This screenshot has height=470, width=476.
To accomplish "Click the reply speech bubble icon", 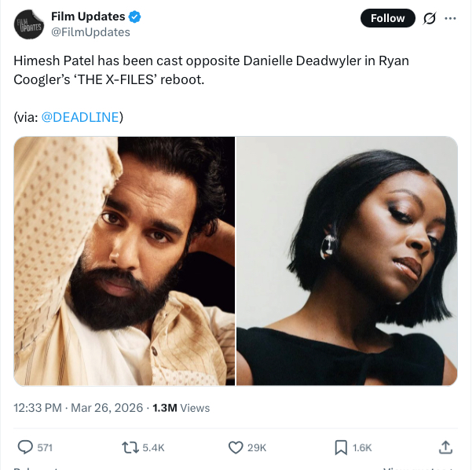I will (25, 447).
